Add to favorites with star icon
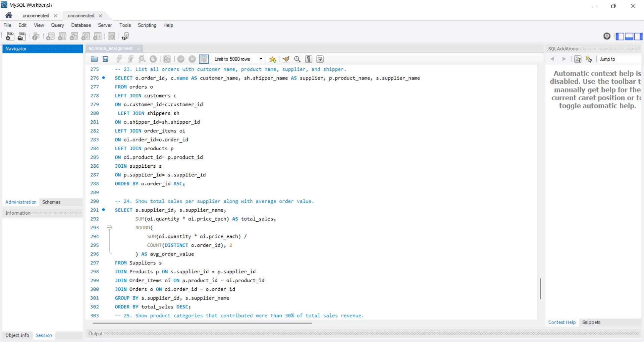The height and width of the screenshot is (342, 644). tap(273, 59)
